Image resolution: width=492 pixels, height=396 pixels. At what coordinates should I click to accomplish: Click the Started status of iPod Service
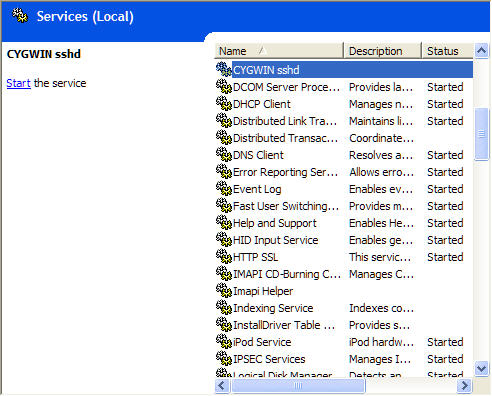click(445, 342)
